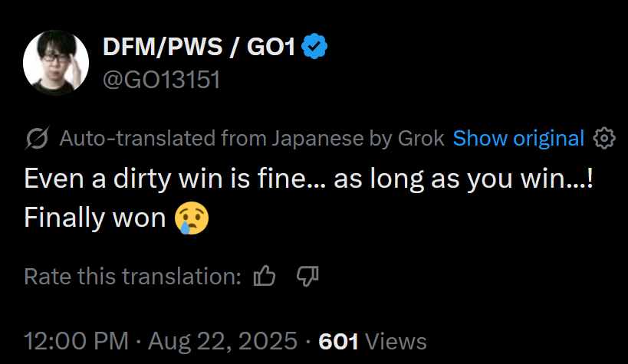The image size is (628, 364).
Task: Open the profile picture of GO1
Action: click(x=56, y=63)
